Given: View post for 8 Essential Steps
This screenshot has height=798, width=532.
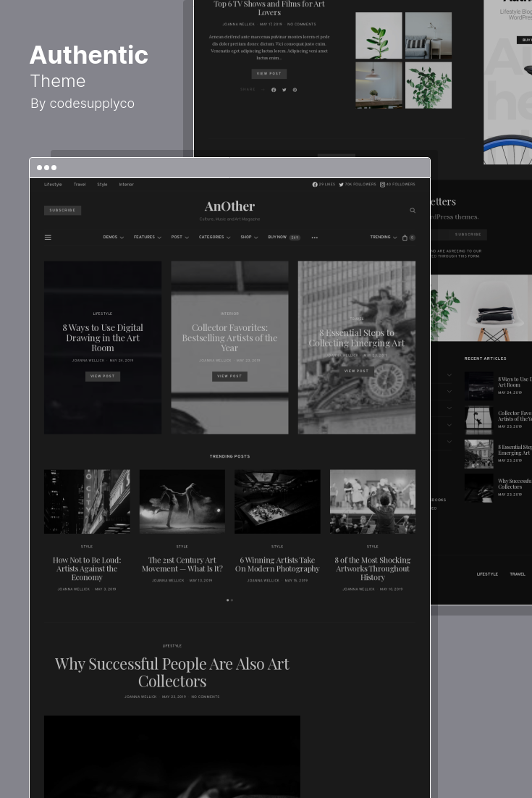Looking at the screenshot, I should pos(357,371).
